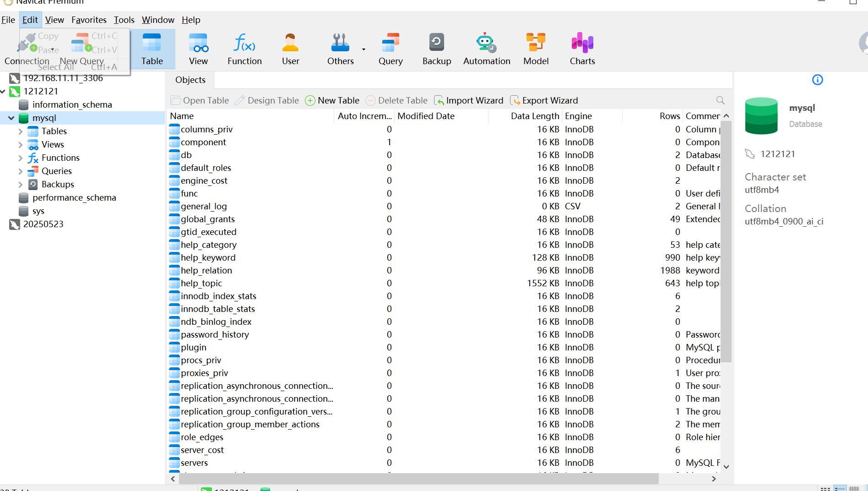868x491 pixels.
Task: Select the general_log table row
Action: coord(444,206)
